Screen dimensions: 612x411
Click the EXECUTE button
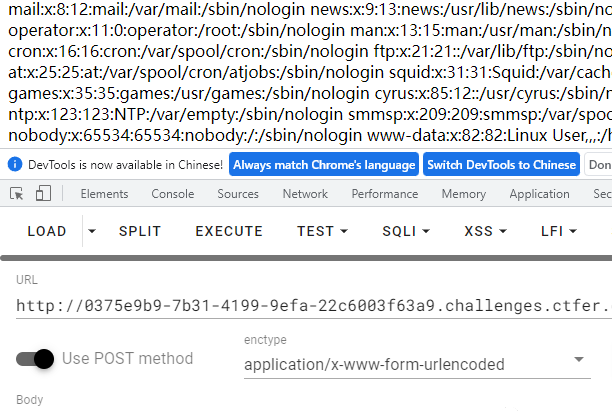[x=229, y=231]
